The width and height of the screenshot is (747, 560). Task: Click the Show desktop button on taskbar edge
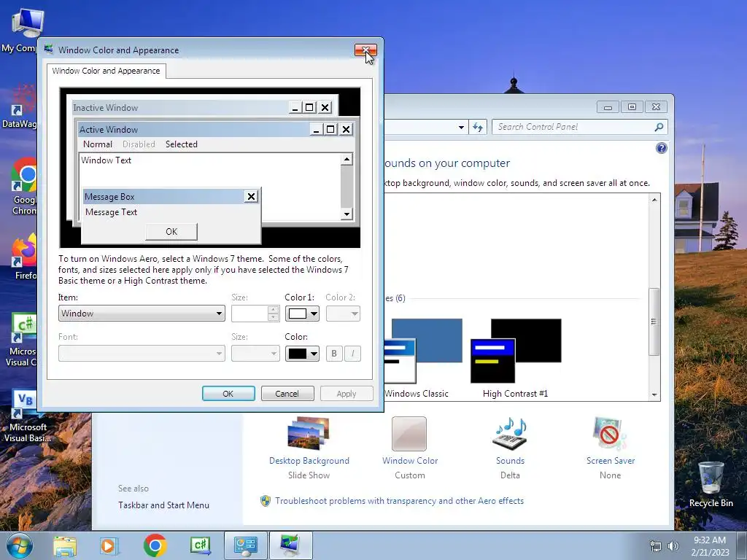[742, 545]
